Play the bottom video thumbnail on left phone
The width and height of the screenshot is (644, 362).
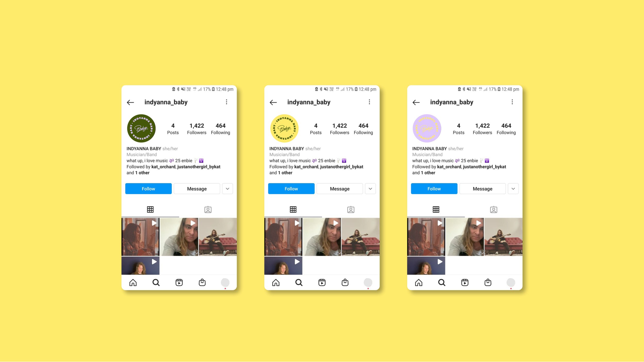pyautogui.click(x=140, y=265)
